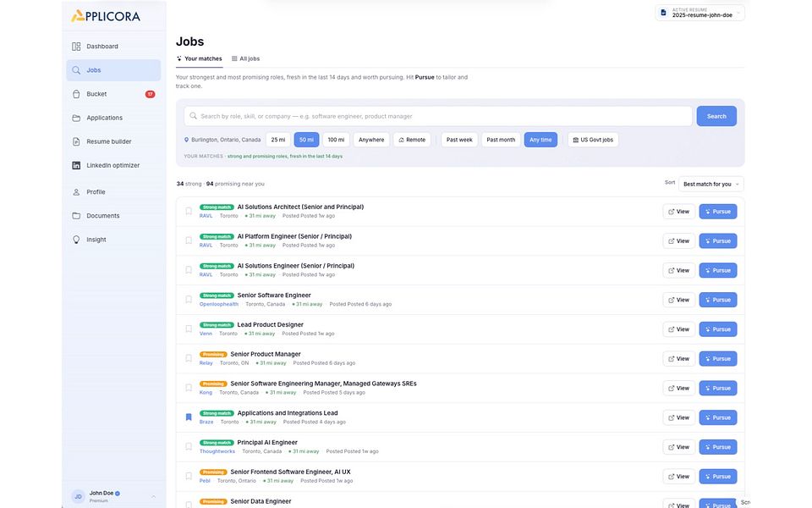Pursue the Senior Product Manager job
Viewport: 812px width, 508px height.
point(718,359)
